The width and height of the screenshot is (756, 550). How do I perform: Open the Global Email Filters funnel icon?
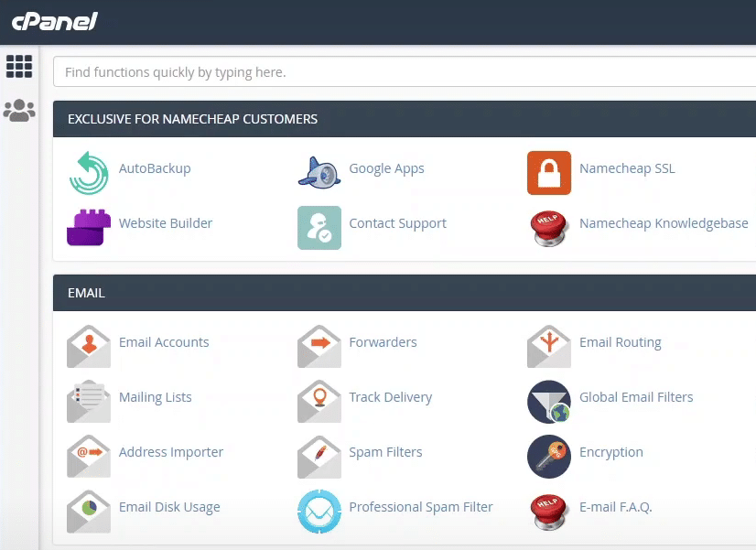coord(549,402)
